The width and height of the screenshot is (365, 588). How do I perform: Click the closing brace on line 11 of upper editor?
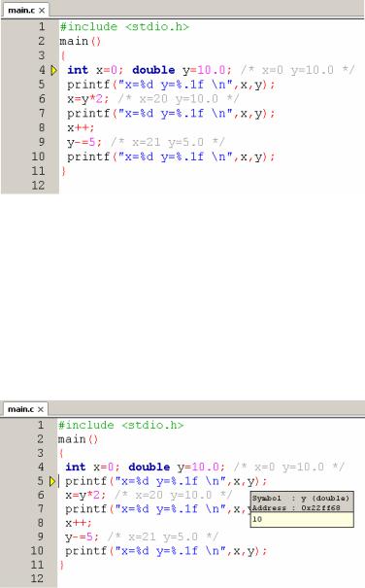[63, 171]
